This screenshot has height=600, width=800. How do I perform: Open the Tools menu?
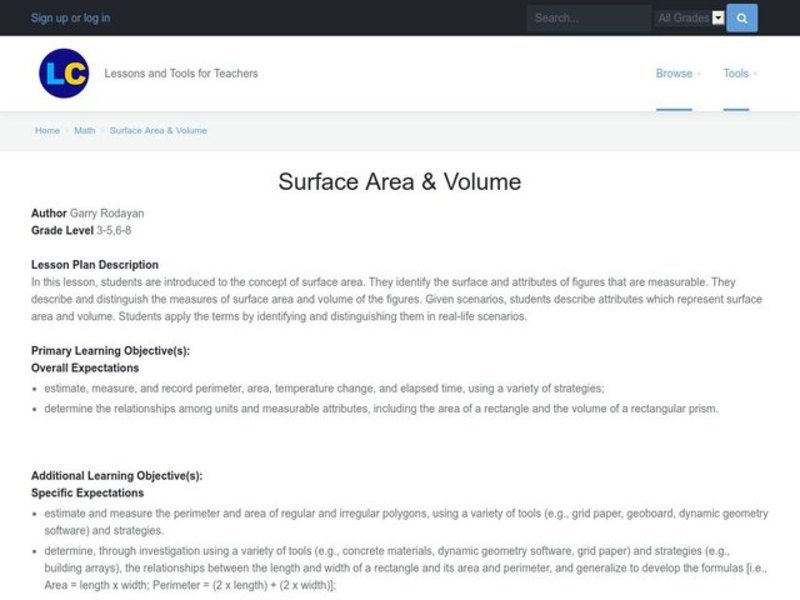[737, 73]
